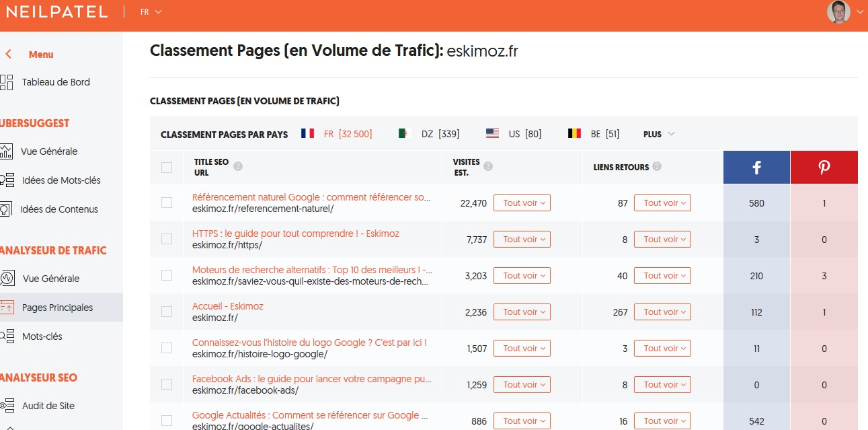Click the Menu label in sidebar
The width and height of the screenshot is (868, 430).
41,55
